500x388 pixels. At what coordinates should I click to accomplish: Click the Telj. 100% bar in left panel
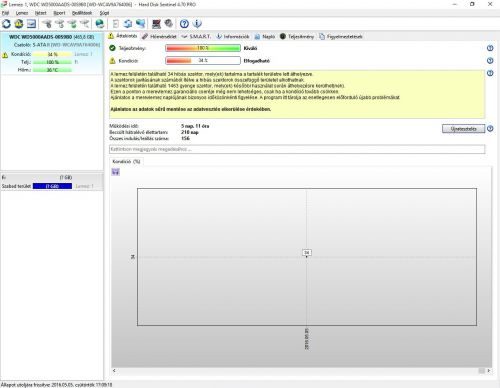[x=52, y=62]
